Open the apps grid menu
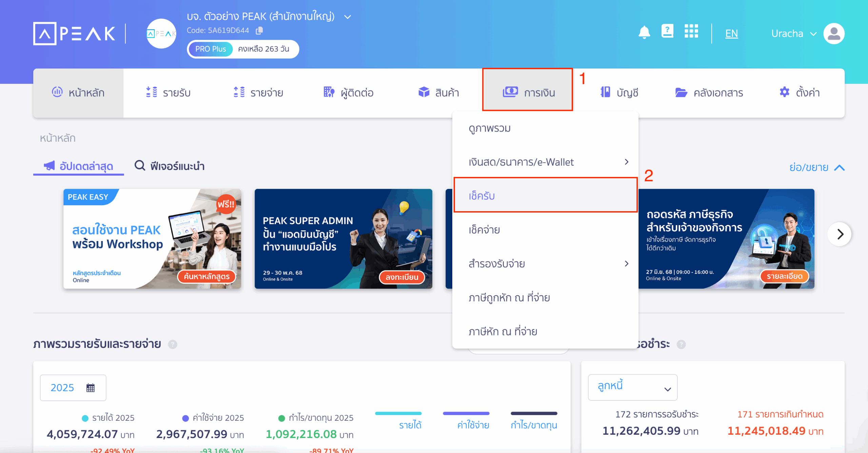 (x=691, y=31)
